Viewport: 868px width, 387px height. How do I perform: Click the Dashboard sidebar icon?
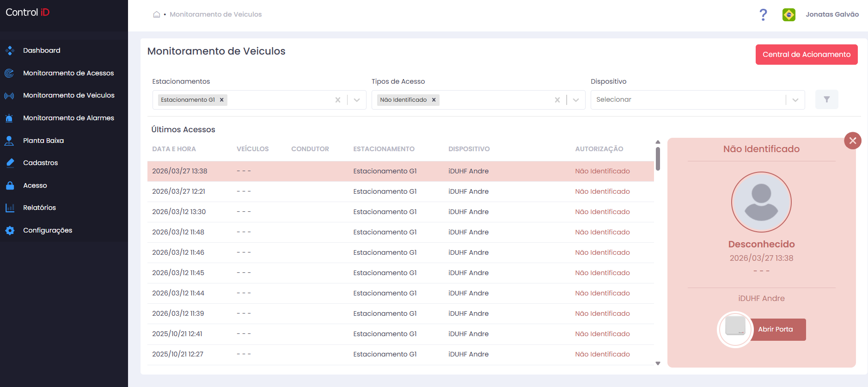pos(10,50)
